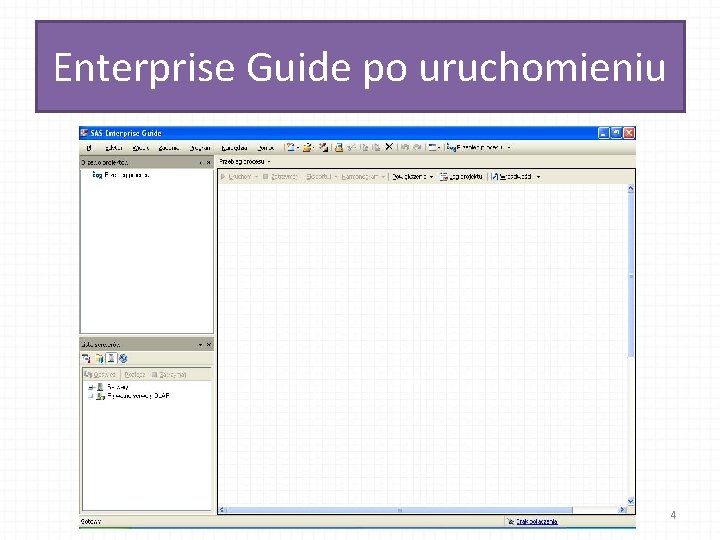Screen dimensions: 720x540
Task: Open the Zadania menu
Action: (169, 148)
